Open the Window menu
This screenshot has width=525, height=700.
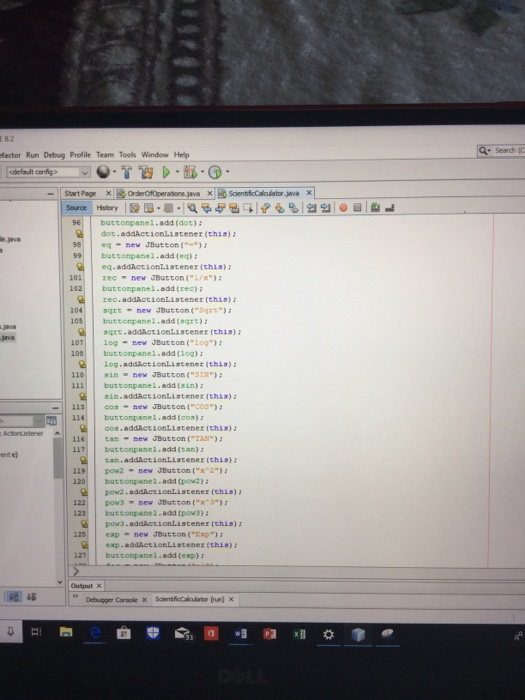(155, 155)
